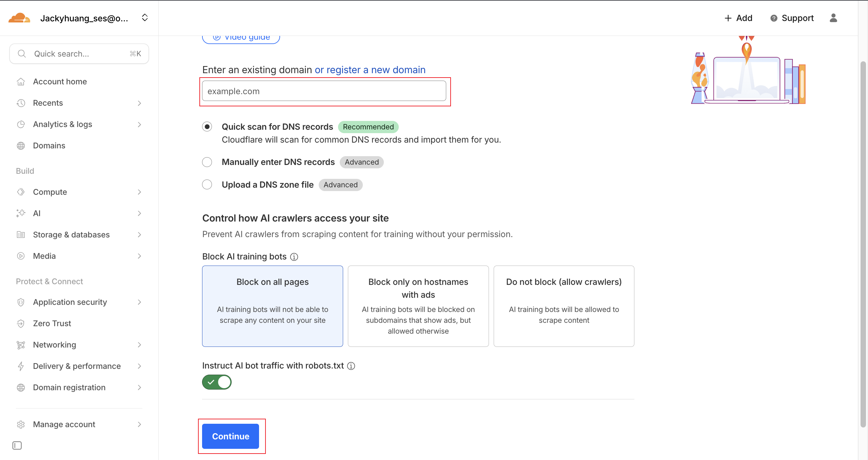Open the account switcher dropdown

[x=145, y=18]
